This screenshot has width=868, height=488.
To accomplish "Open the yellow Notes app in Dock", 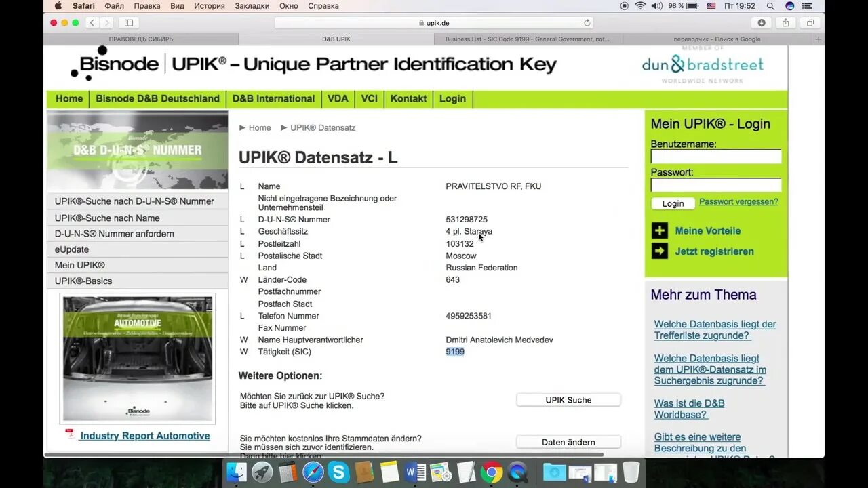I will coord(390,472).
